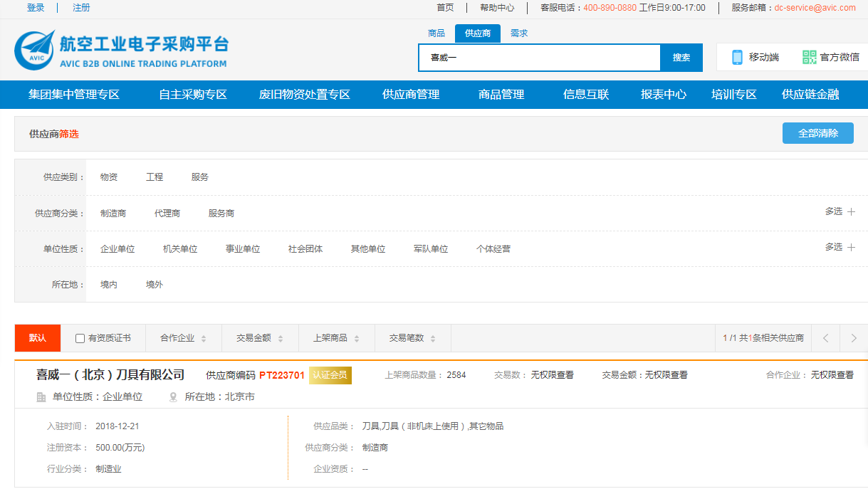
Task: Open the 信息互联 menu
Action: pyautogui.click(x=586, y=95)
